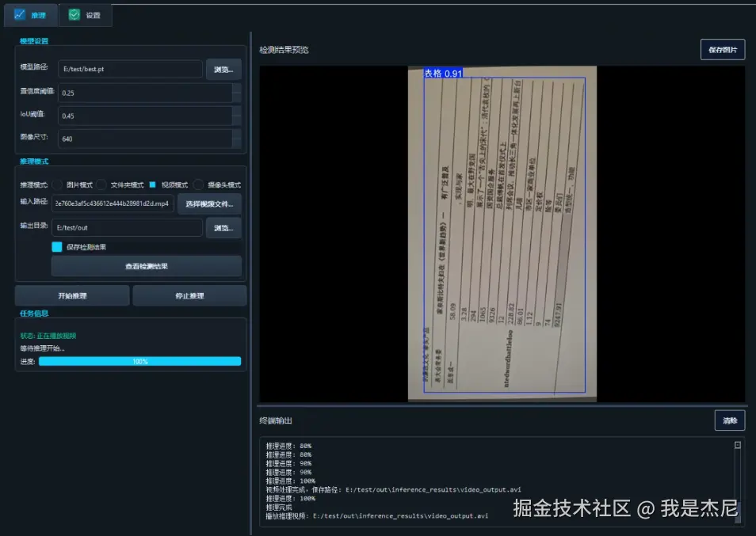Click the blue chart icon on the 推理 tab
The height and width of the screenshot is (536, 756).
coord(20,14)
